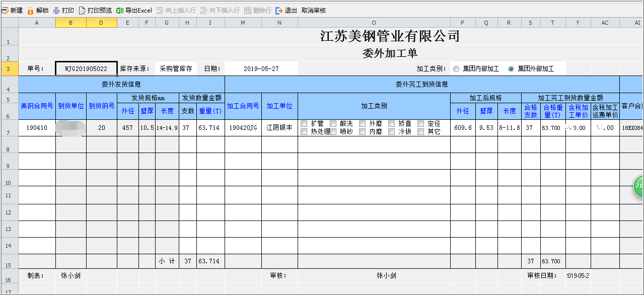Select the 集团内部加工 radio button

(x=456, y=69)
